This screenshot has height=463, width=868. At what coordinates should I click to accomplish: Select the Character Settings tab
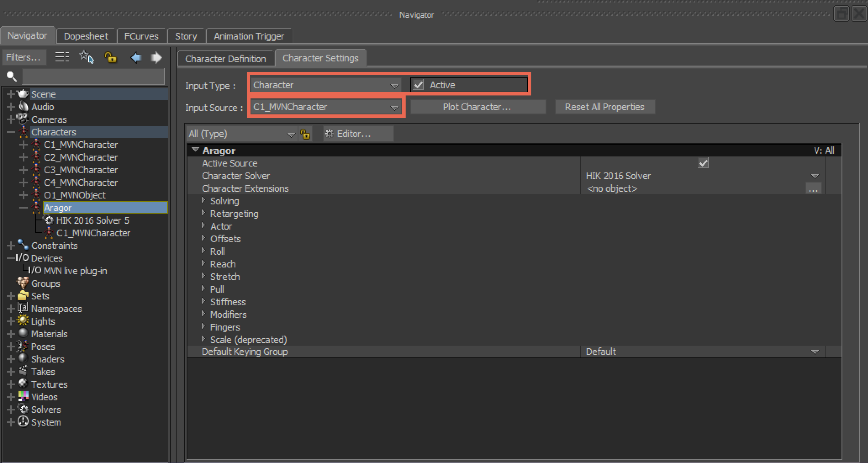[320, 58]
